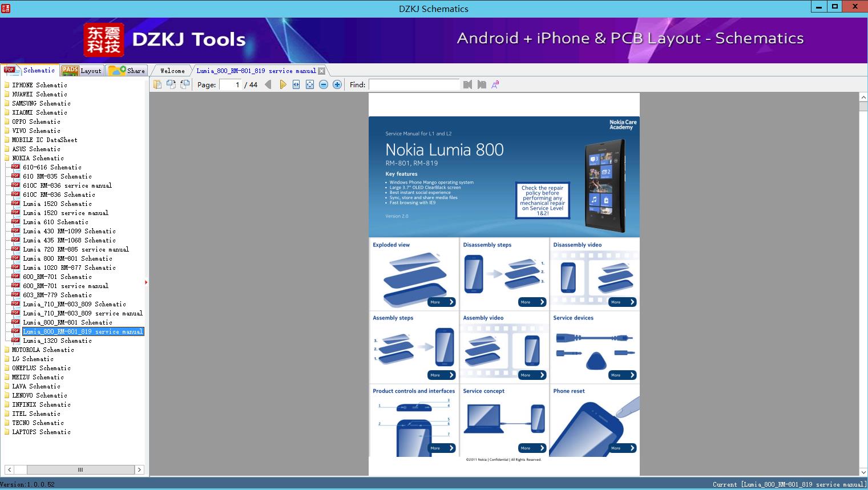868x490 pixels.
Task: Select 603_RM-779 Schematic
Action: [57, 295]
